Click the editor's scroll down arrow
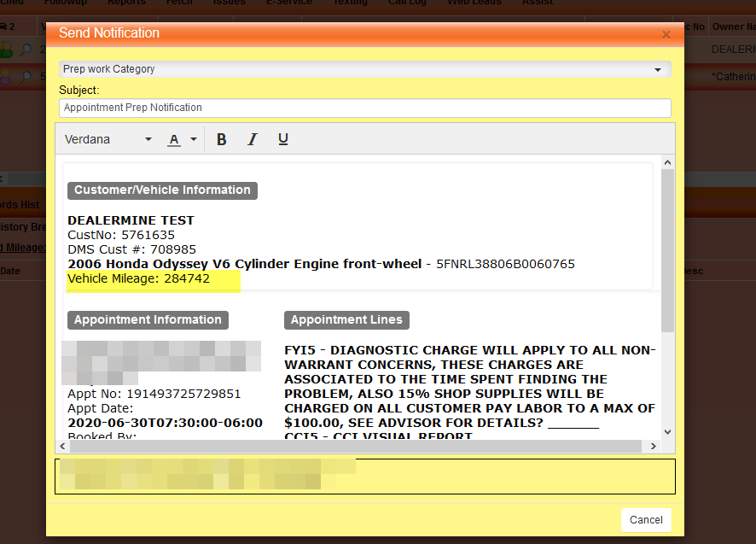The height and width of the screenshot is (544, 756). point(667,432)
